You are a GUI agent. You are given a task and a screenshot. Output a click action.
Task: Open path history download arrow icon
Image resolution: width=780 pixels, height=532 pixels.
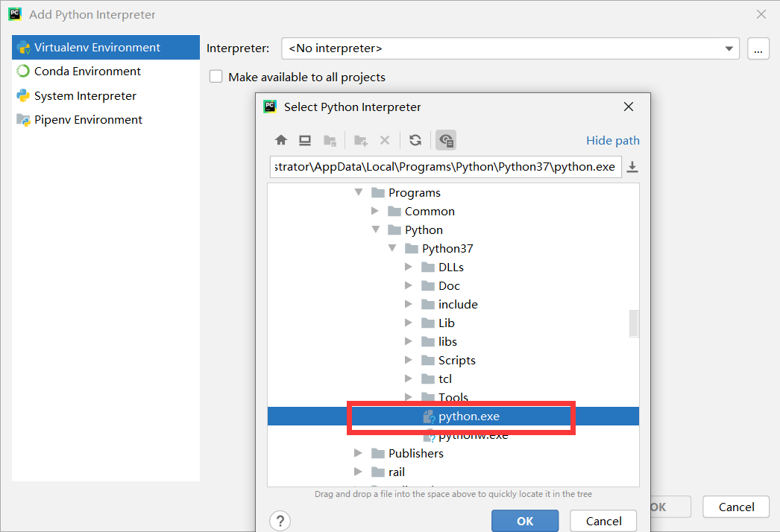click(632, 167)
